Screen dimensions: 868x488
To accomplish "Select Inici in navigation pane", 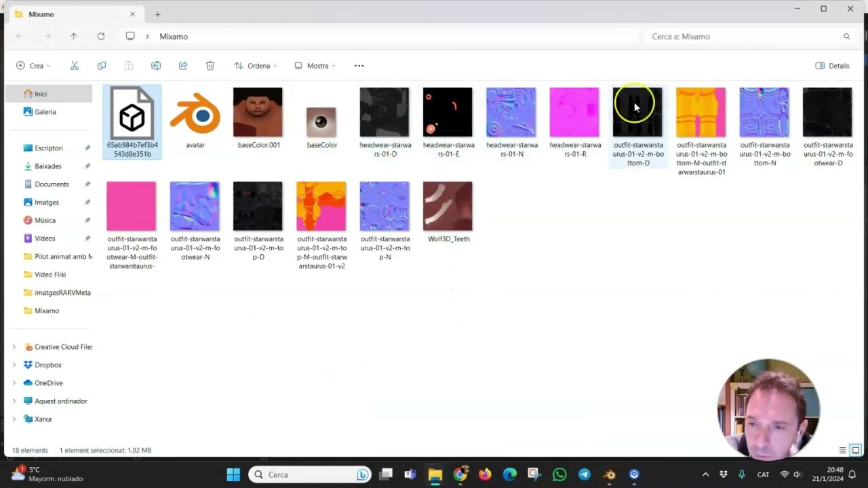I will pyautogui.click(x=48, y=94).
